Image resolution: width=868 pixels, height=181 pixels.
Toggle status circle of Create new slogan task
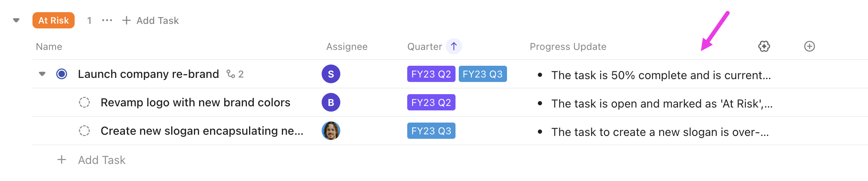point(84,131)
